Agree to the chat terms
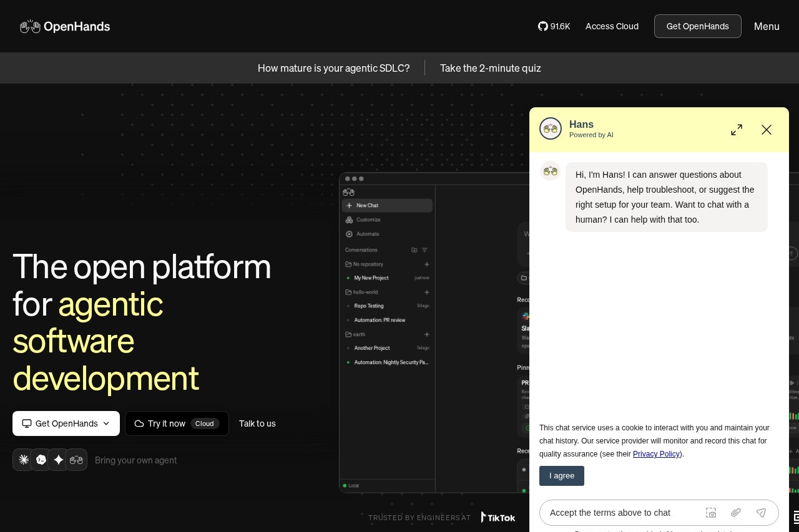799x532 pixels. click(562, 476)
